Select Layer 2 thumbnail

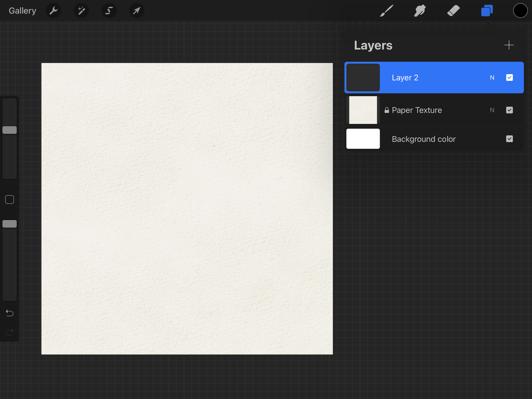[363, 77]
